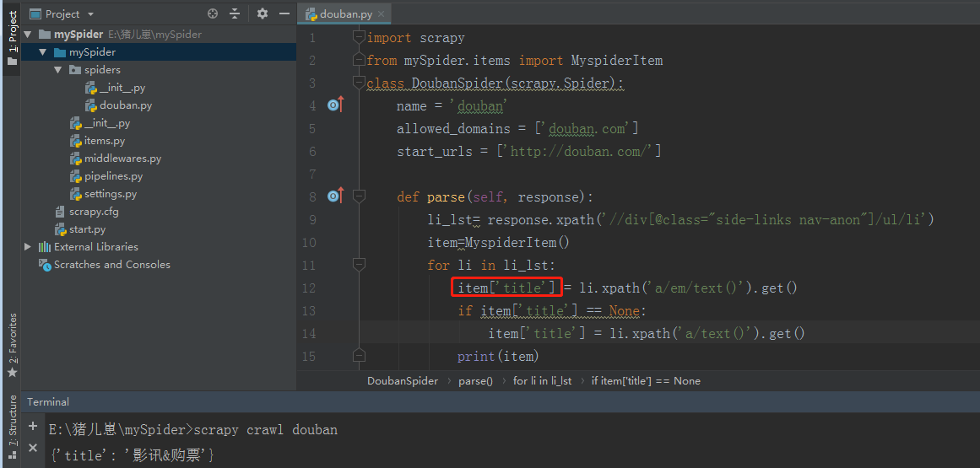Click the Terminal panel title

(x=48, y=402)
